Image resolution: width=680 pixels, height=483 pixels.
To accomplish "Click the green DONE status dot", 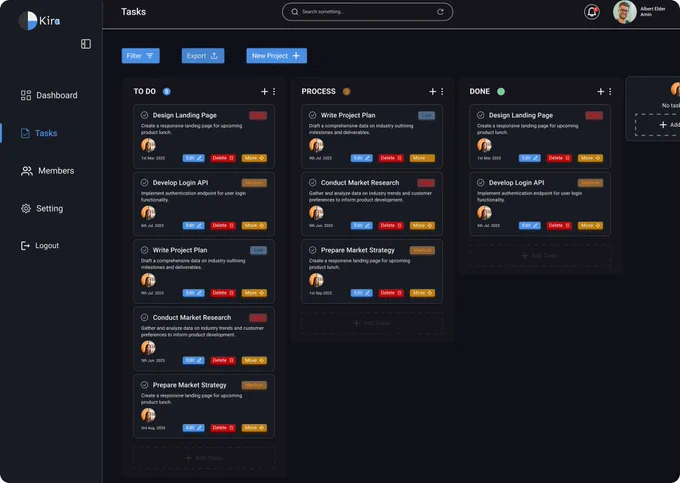I will [x=501, y=91].
